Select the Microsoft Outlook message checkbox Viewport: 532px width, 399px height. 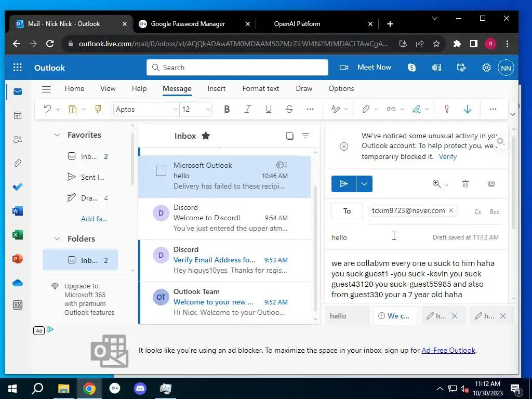pos(161,170)
